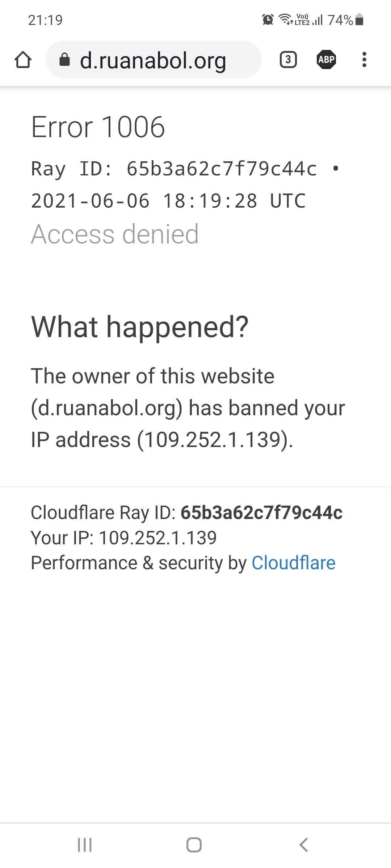
Task: Open the tab switcher showing 3 tabs
Action: pyautogui.click(x=288, y=60)
